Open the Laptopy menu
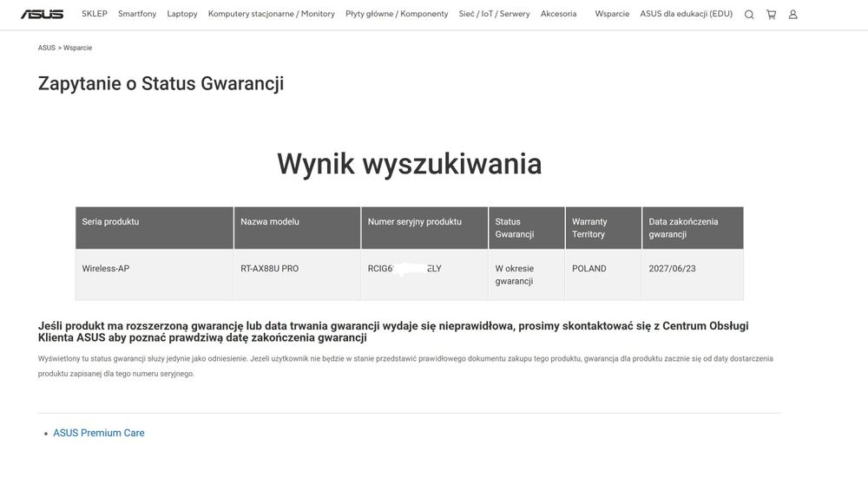 point(182,14)
